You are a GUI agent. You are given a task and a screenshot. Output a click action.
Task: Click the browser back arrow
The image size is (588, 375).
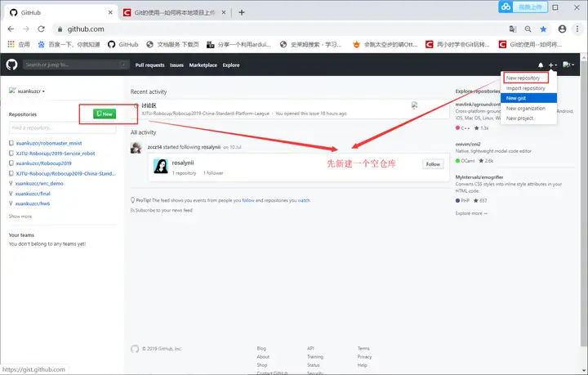pos(11,29)
